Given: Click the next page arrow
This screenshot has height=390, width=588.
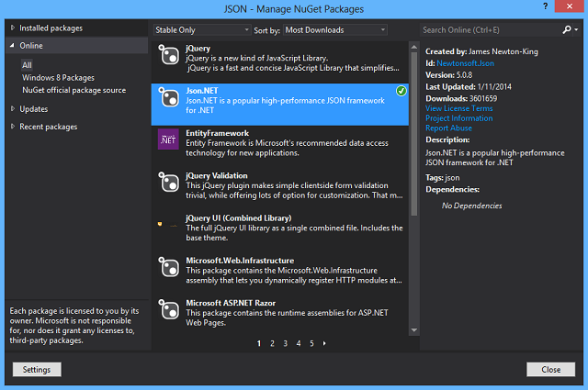Looking at the screenshot, I should pos(324,343).
